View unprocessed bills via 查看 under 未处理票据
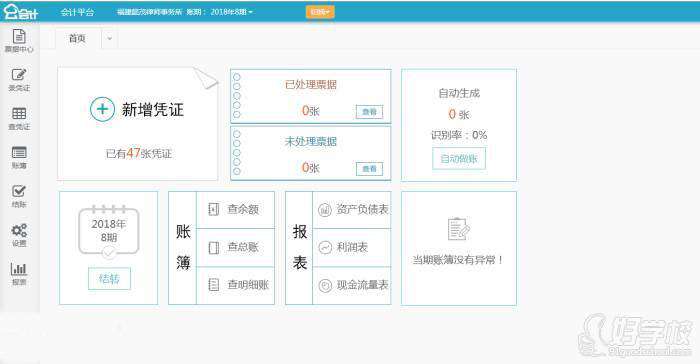 369,169
